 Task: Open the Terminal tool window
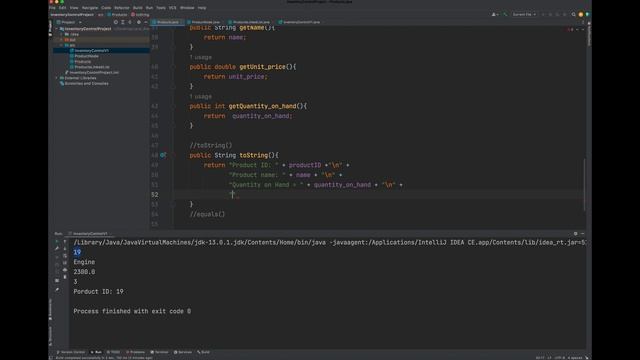160,352
